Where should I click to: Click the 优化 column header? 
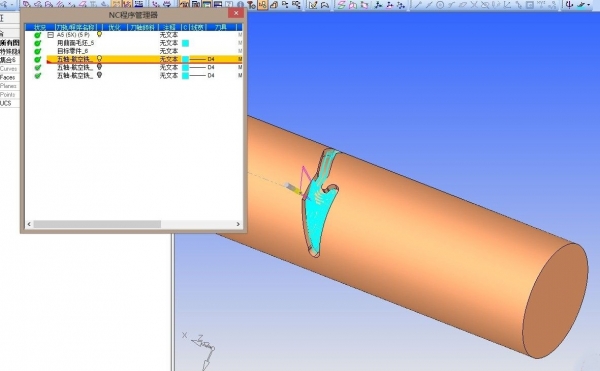tap(115, 27)
